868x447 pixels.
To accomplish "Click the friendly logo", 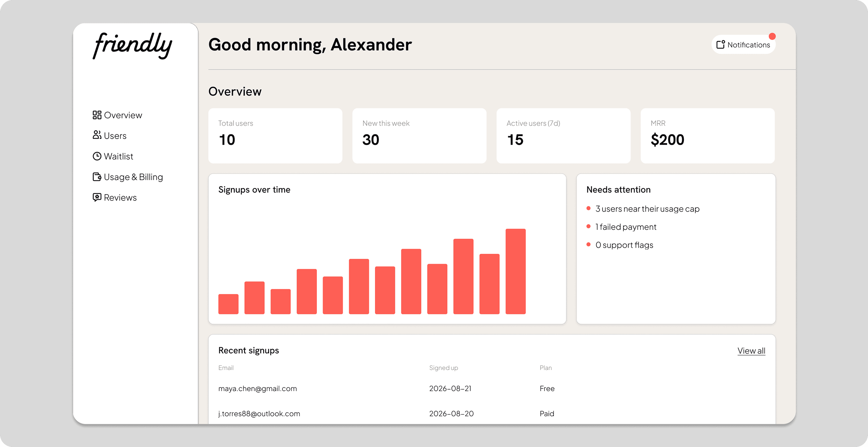I will [x=132, y=46].
